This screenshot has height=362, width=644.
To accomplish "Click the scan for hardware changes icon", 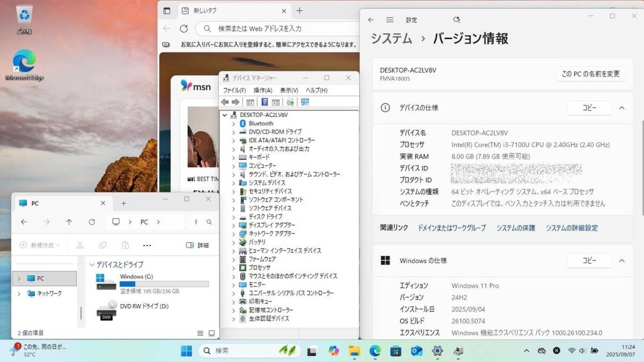I will (305, 102).
